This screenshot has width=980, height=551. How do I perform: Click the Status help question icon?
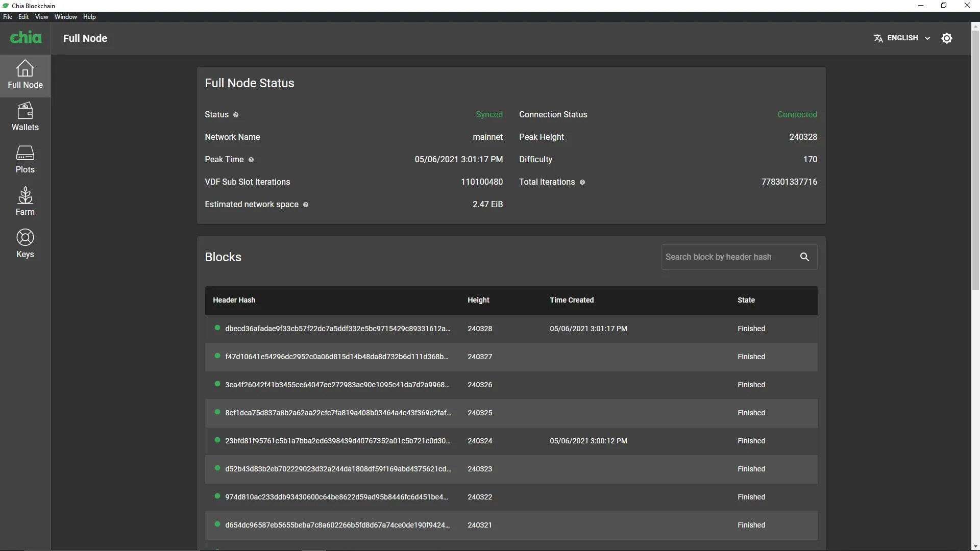tap(236, 115)
